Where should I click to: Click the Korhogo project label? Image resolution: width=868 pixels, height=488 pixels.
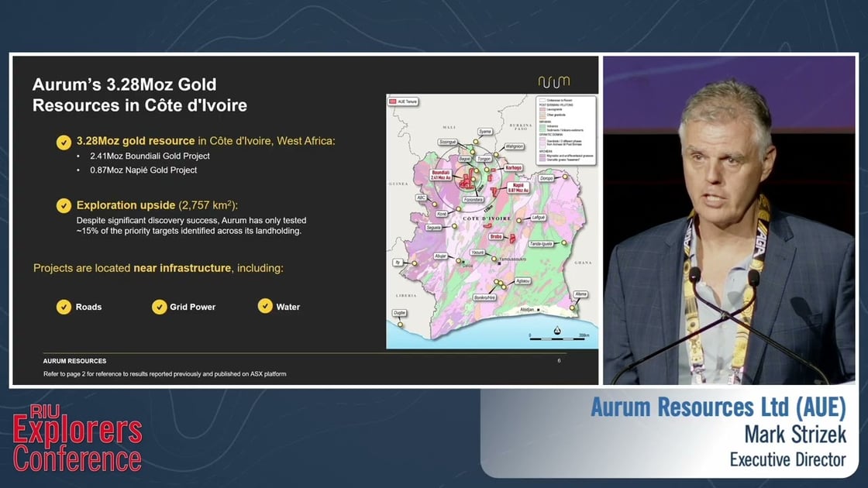coord(514,167)
